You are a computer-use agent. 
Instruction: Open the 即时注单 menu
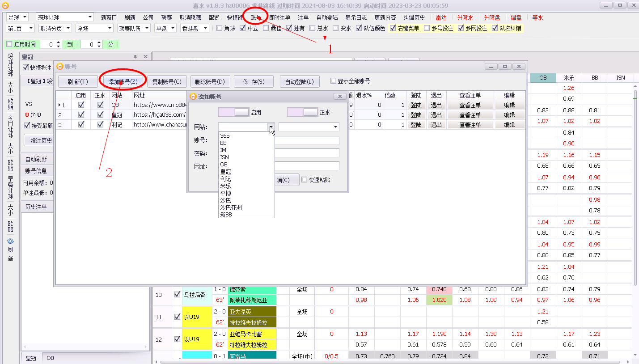pyautogui.click(x=279, y=17)
